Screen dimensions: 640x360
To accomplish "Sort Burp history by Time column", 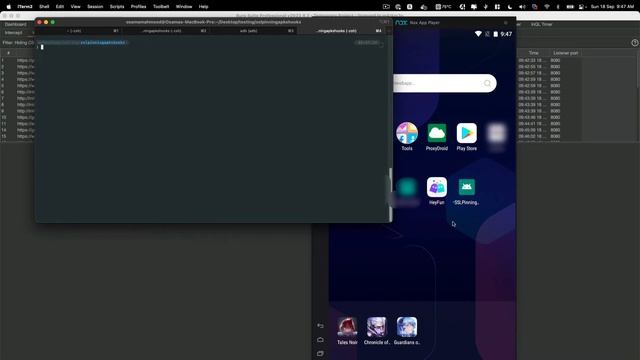I will (533, 53).
